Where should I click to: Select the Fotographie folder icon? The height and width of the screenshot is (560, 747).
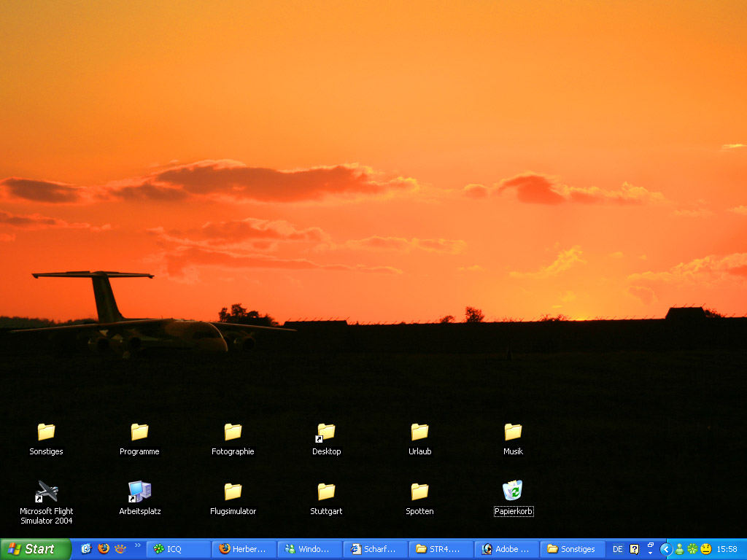[x=233, y=432]
